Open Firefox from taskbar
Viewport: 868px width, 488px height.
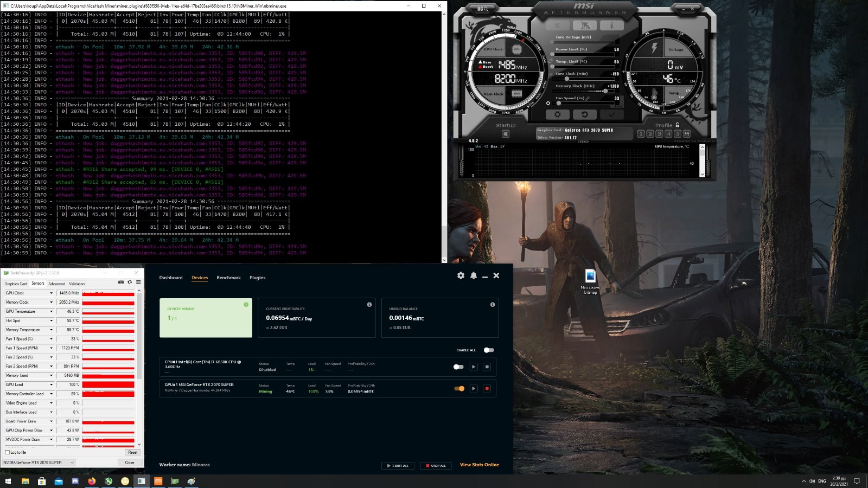(x=92, y=481)
